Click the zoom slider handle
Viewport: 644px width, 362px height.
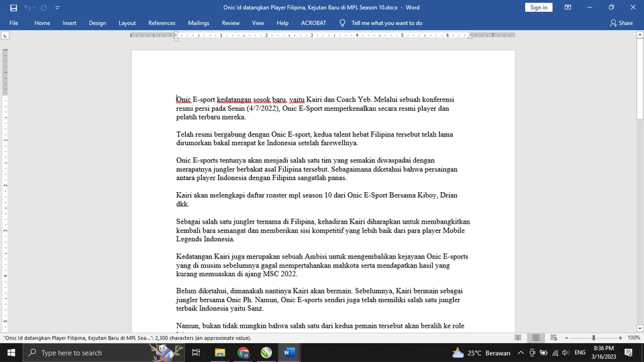594,338
